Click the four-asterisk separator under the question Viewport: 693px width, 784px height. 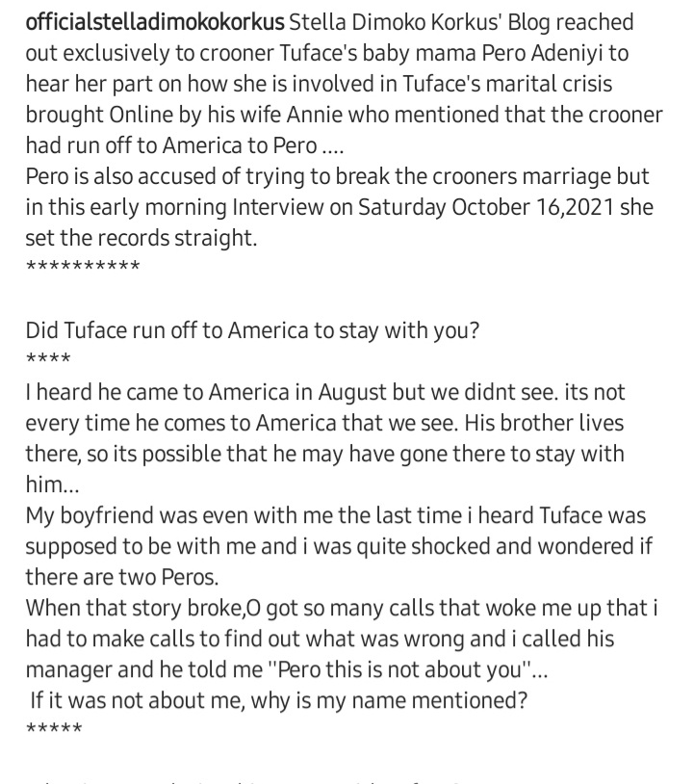tap(48, 360)
